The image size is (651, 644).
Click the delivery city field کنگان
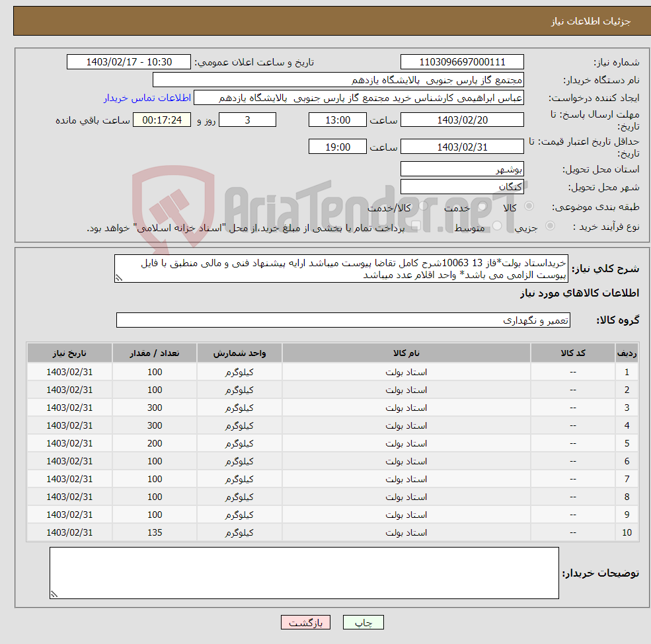[462, 187]
